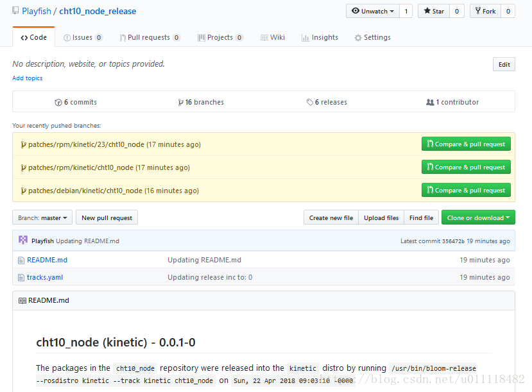Click the New pull request button
This screenshot has height=392, width=532.
[x=107, y=217]
